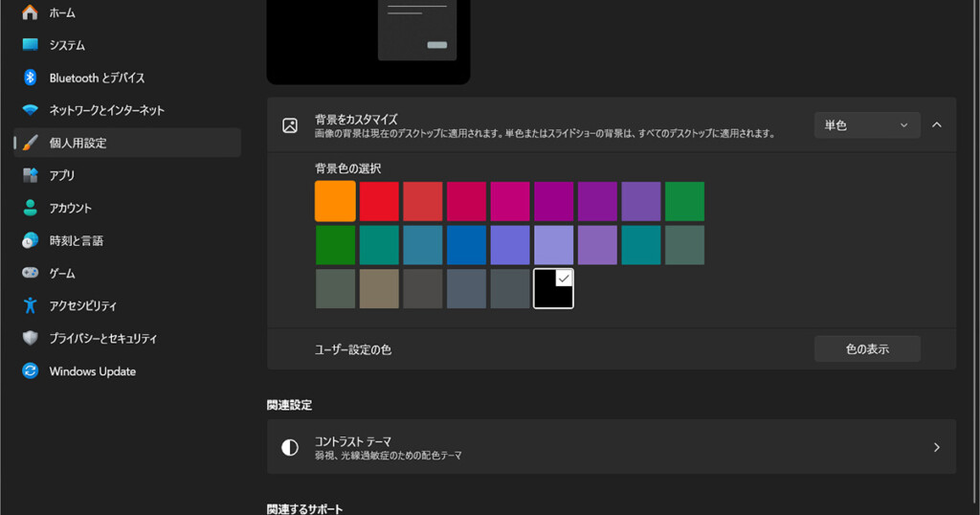Open アクセシビリティ settings page
980x515 pixels.
tap(127, 305)
